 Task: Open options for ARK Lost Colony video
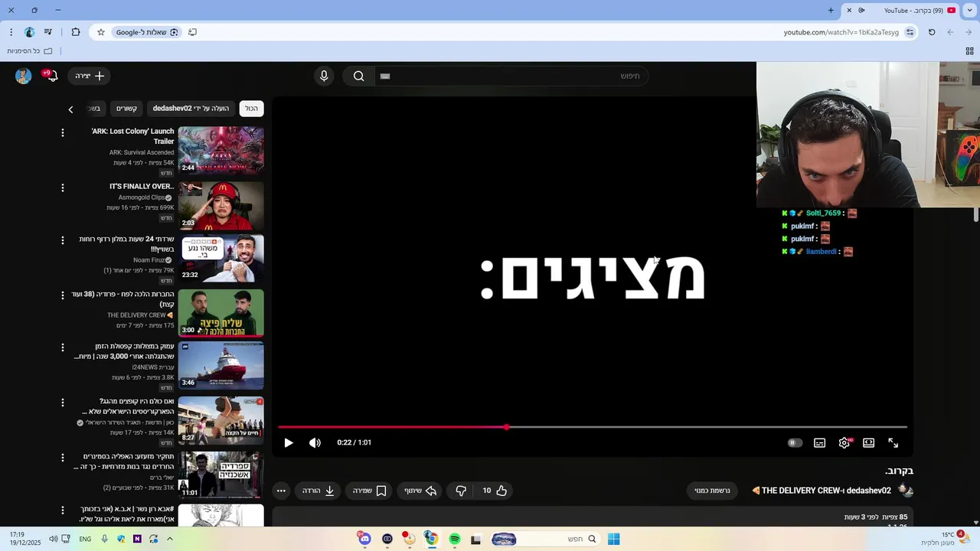pos(63,133)
